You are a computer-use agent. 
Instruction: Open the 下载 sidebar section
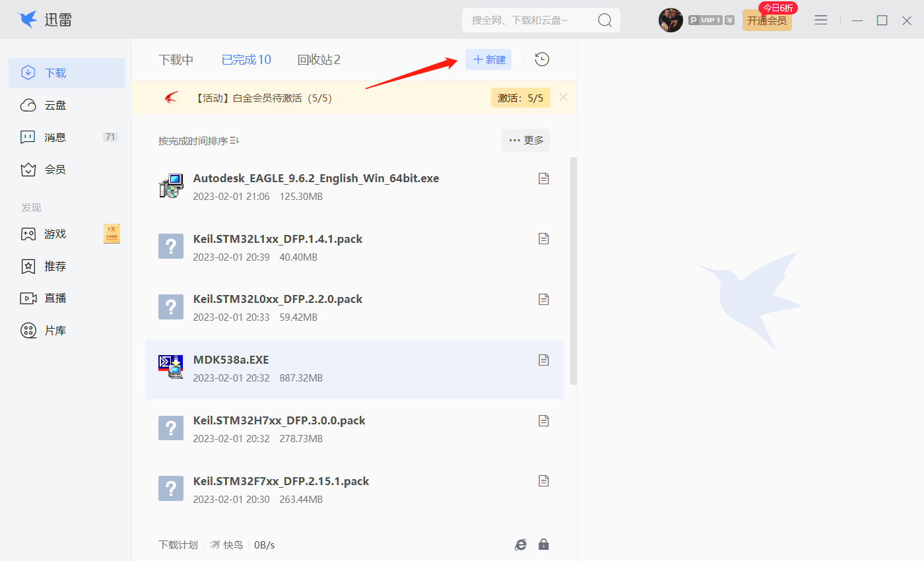pos(67,73)
